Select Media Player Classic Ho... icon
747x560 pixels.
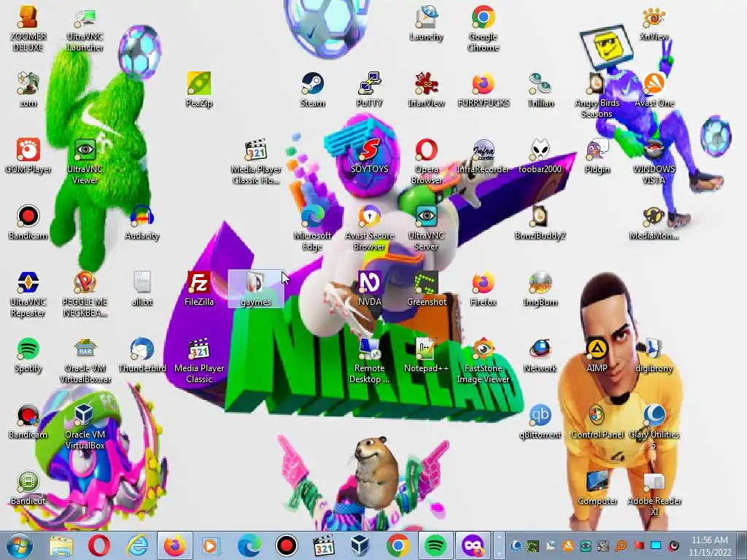click(x=256, y=161)
